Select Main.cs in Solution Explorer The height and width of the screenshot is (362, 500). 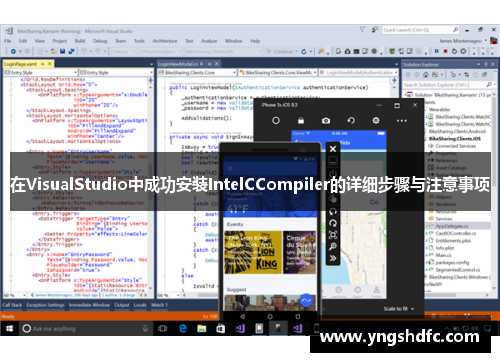tap(443, 255)
